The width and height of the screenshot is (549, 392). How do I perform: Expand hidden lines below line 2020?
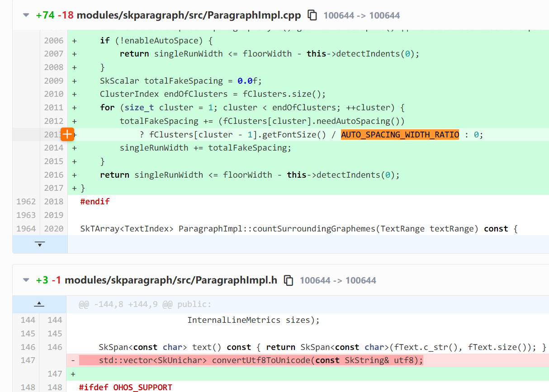[x=40, y=244]
